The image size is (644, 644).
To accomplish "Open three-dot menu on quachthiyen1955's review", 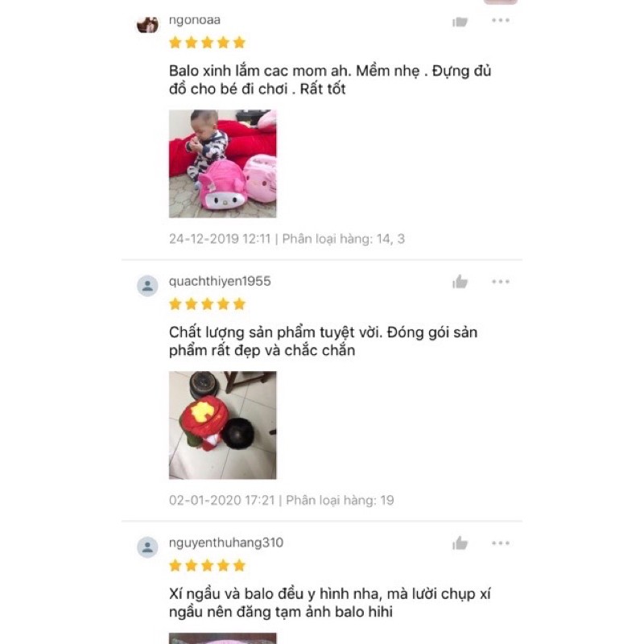I will coord(500,282).
